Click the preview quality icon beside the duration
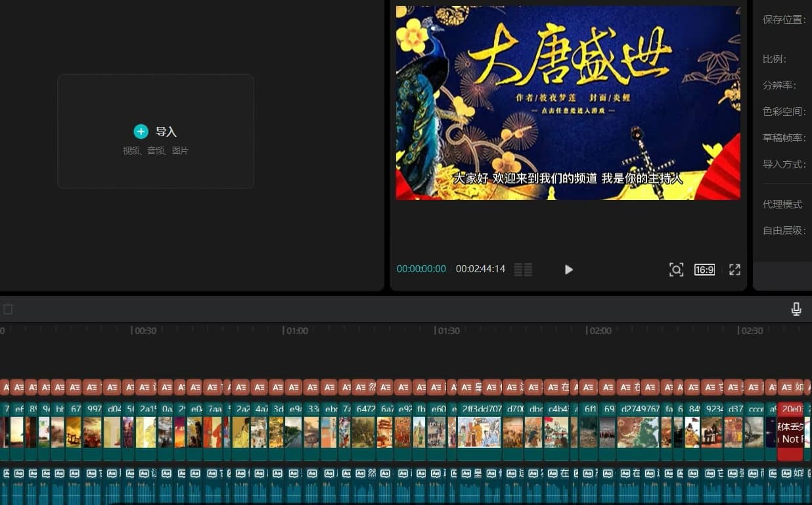Image resolution: width=812 pixels, height=505 pixels. 523,269
